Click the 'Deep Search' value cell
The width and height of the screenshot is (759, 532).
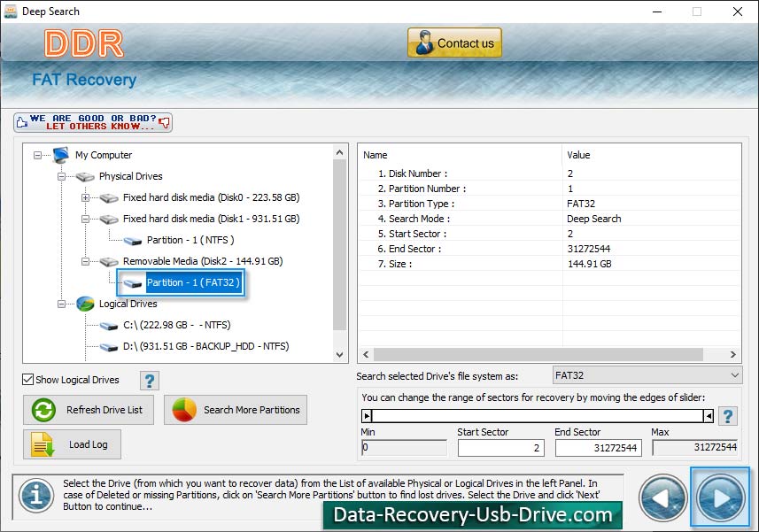coord(594,219)
